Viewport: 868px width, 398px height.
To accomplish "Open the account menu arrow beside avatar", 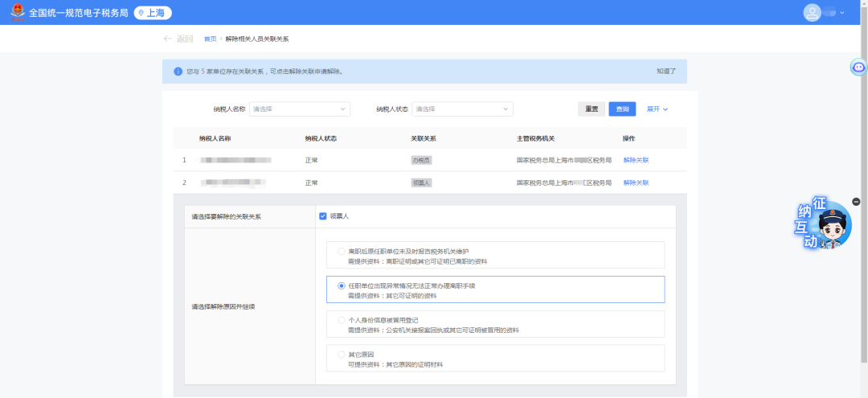I will [x=842, y=13].
